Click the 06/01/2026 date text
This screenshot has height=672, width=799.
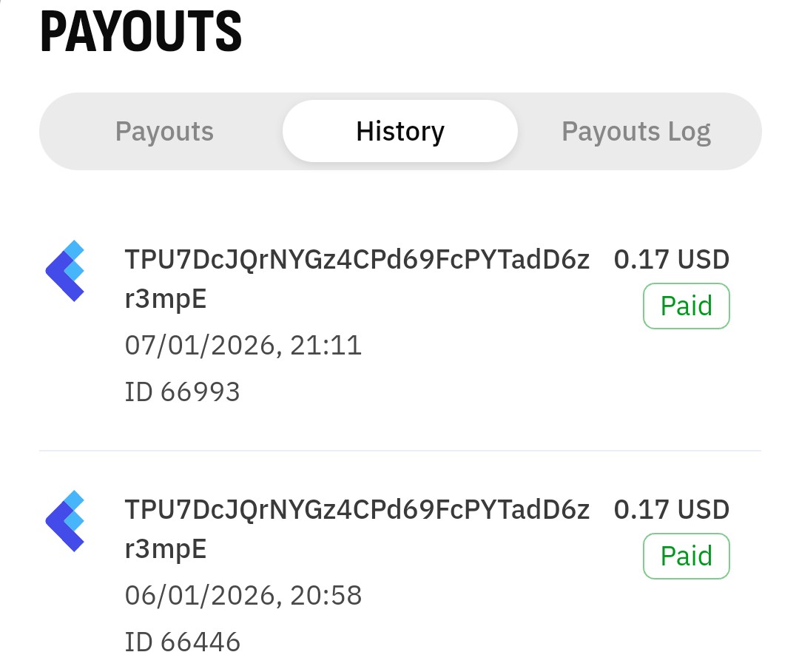tap(200, 596)
